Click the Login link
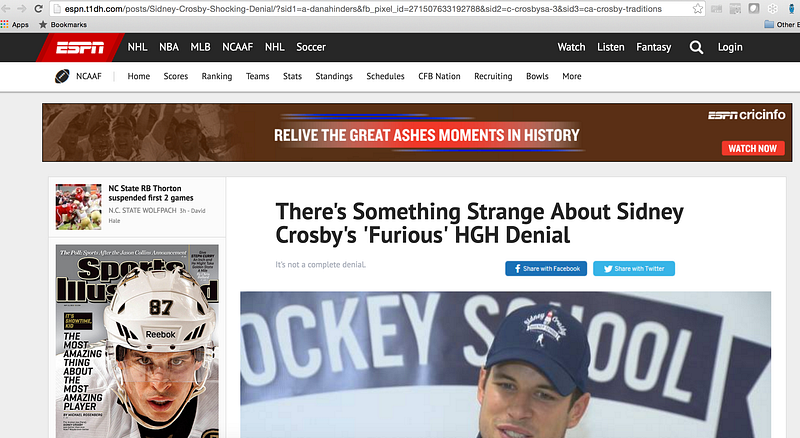Viewport: 800px width, 438px height. [730, 47]
